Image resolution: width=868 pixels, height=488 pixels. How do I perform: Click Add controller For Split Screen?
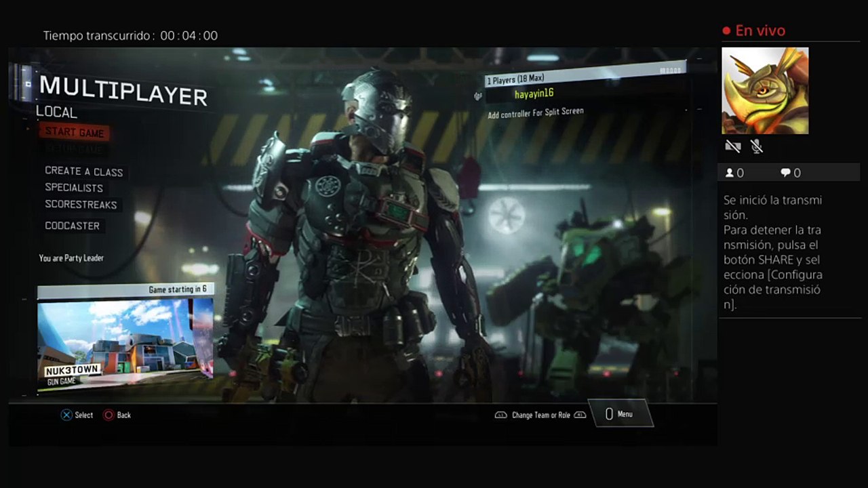(536, 113)
